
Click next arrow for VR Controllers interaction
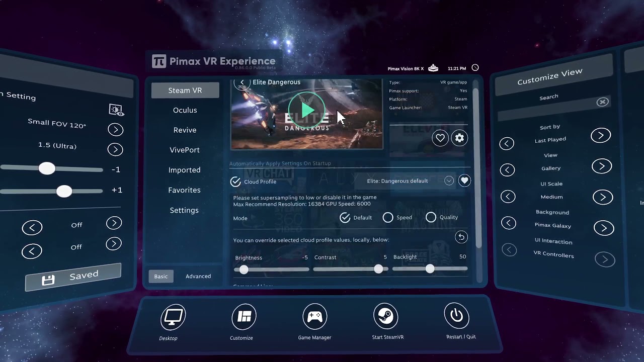[x=605, y=259]
